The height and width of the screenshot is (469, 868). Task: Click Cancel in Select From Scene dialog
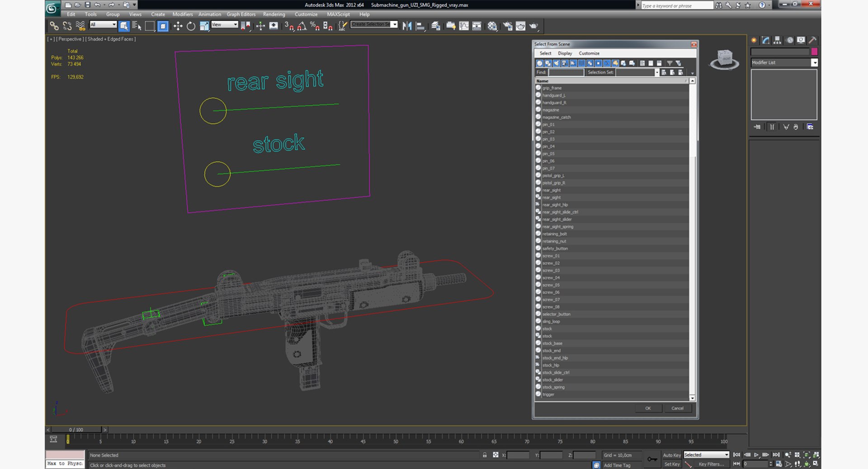click(x=677, y=408)
